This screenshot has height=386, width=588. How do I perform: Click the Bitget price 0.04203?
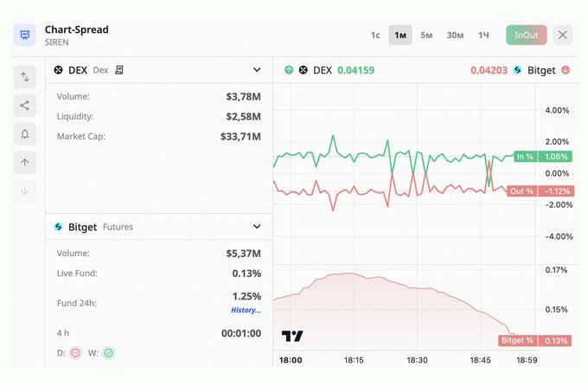coord(489,70)
